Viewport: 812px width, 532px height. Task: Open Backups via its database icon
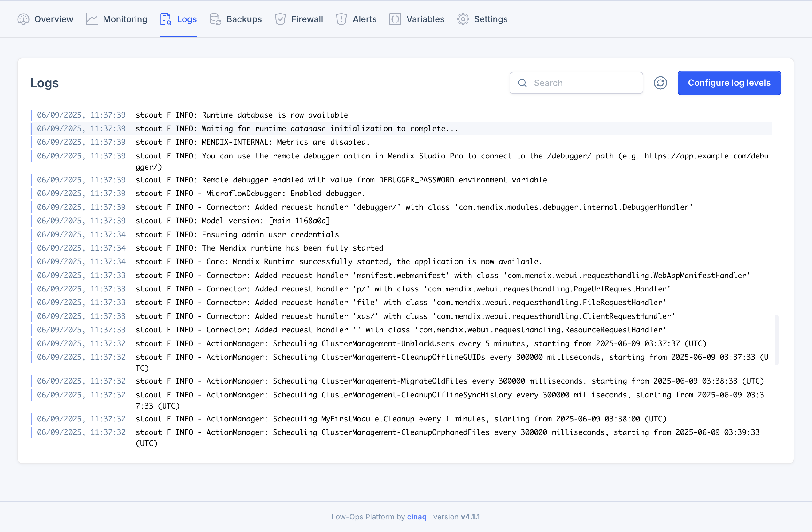click(x=215, y=19)
